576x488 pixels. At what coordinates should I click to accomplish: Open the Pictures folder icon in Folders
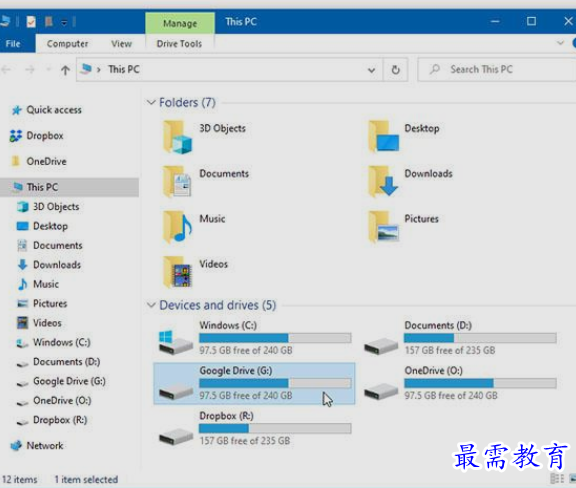point(384,227)
